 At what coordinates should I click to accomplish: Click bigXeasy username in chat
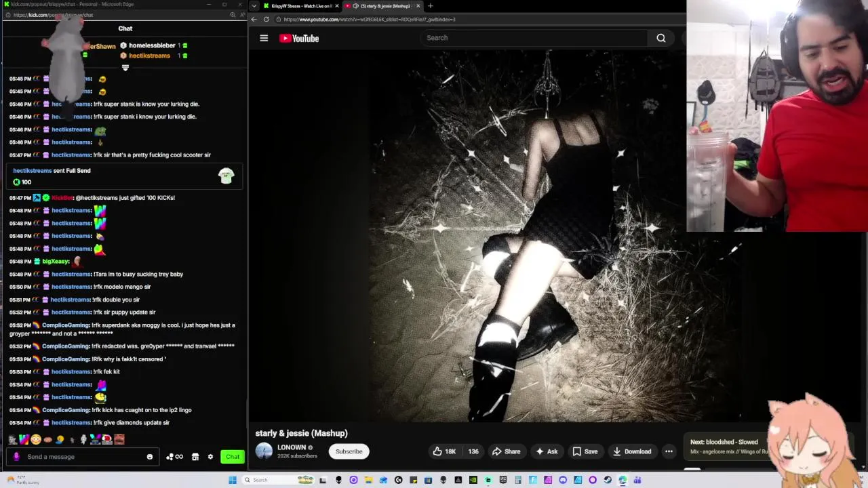[x=56, y=262]
